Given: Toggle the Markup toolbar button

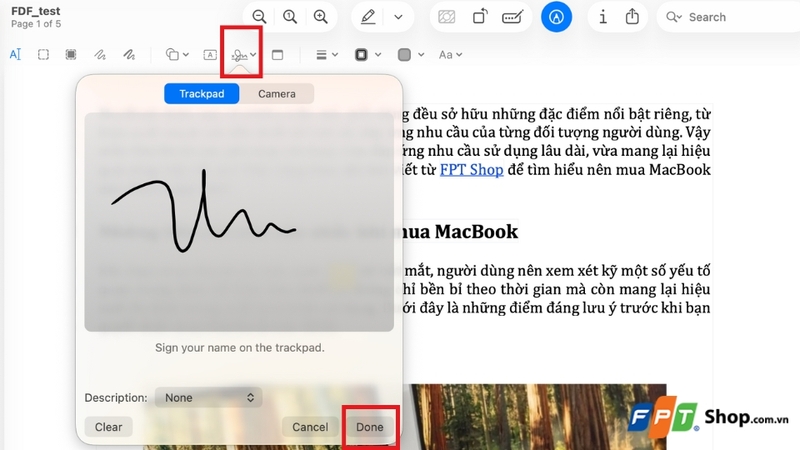Looking at the screenshot, I should click(x=556, y=17).
